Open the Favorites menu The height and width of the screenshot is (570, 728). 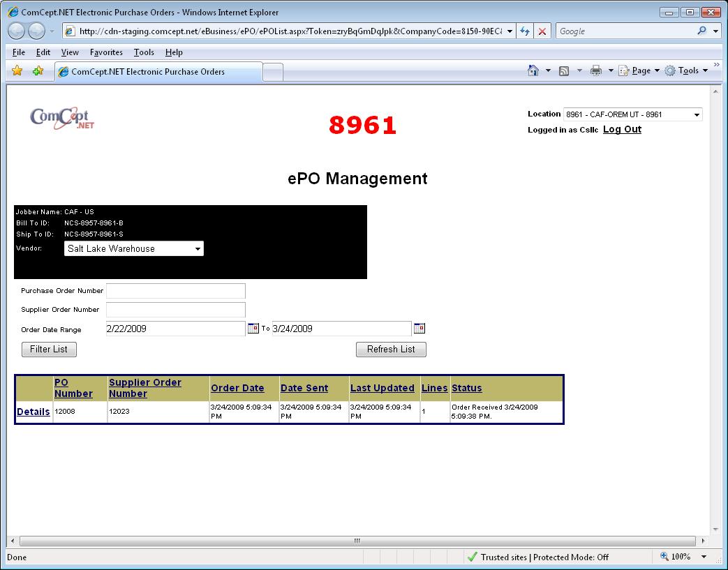106,52
